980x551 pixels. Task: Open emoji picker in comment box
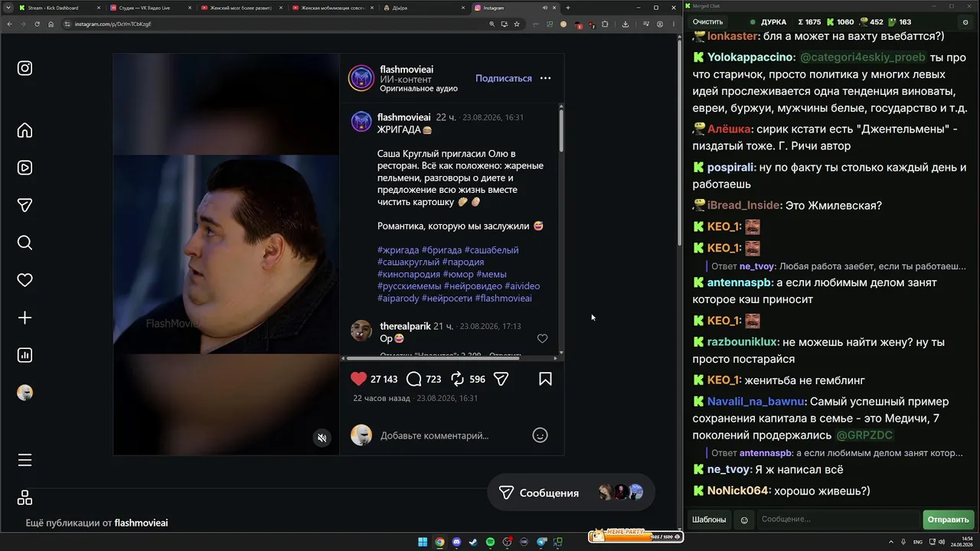(x=540, y=435)
